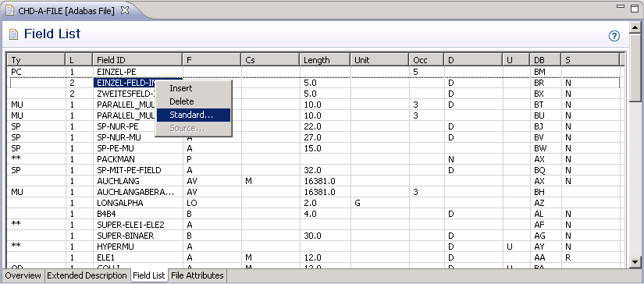Viewport: 644px width, 284px height.
Task: Open the File Attributes tab
Action: pos(197,275)
